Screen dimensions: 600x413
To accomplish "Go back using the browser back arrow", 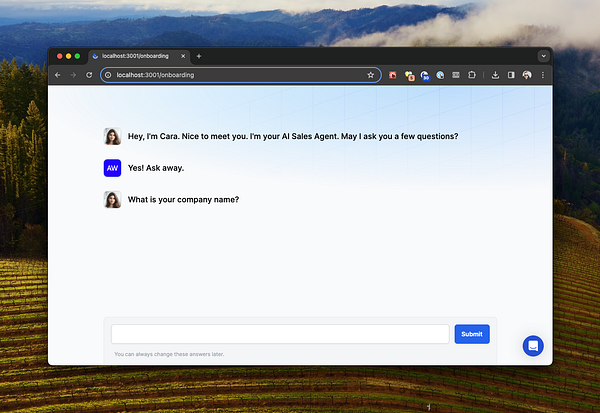I will click(58, 75).
